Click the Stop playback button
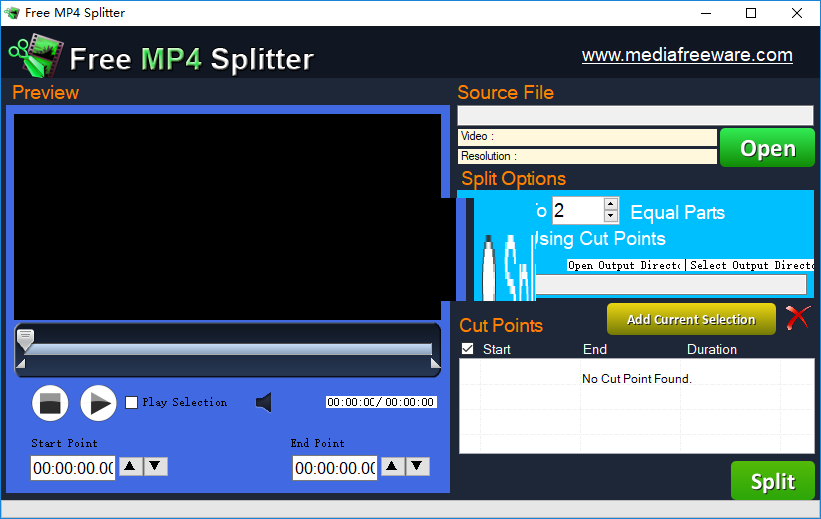The height and width of the screenshot is (519, 821). [x=50, y=403]
